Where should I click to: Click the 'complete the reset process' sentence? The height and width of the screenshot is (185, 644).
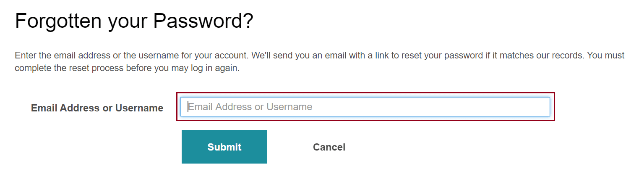coord(127,69)
